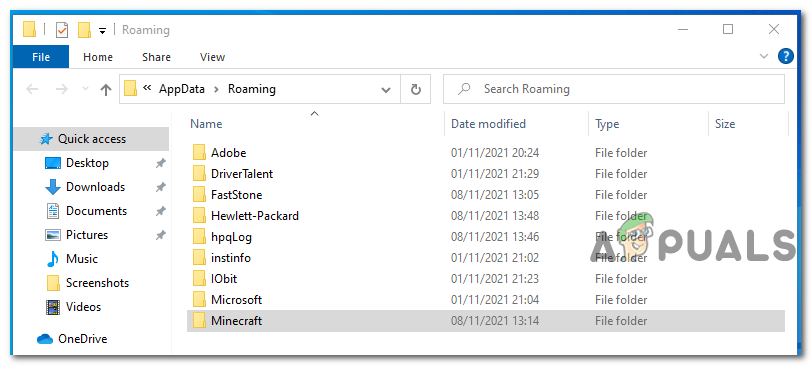Click into the Search Roaming box

point(614,89)
